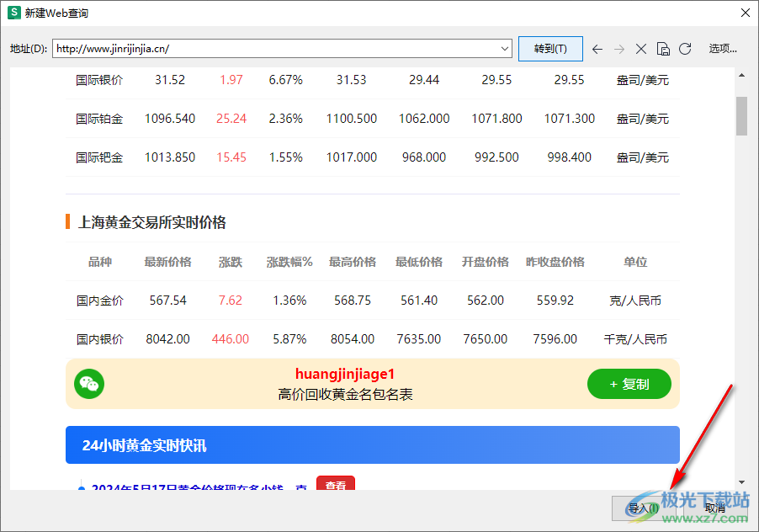Screen dimensions: 759x532
Task: Click the 单位 column header
Action: (x=635, y=262)
